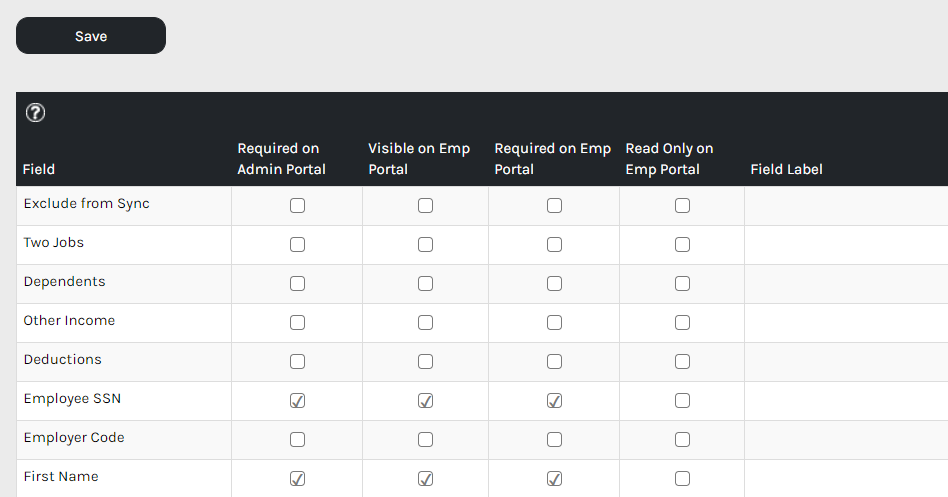Image resolution: width=948 pixels, height=497 pixels.
Task: Uncheck Visible on Emp Portal for First Name
Action: point(425,479)
